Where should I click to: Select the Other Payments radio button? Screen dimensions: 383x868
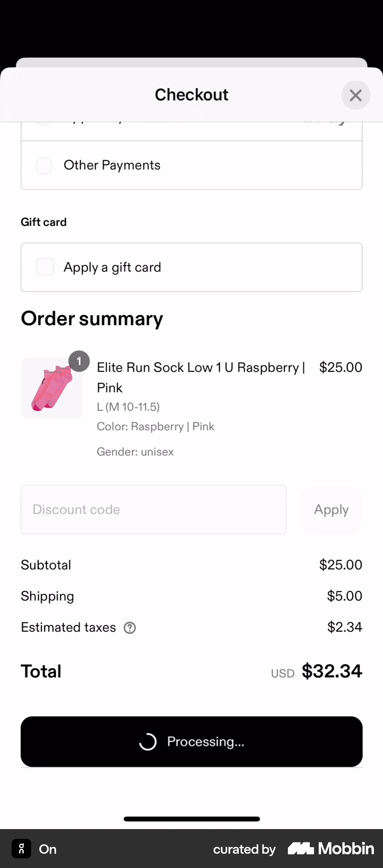[44, 165]
